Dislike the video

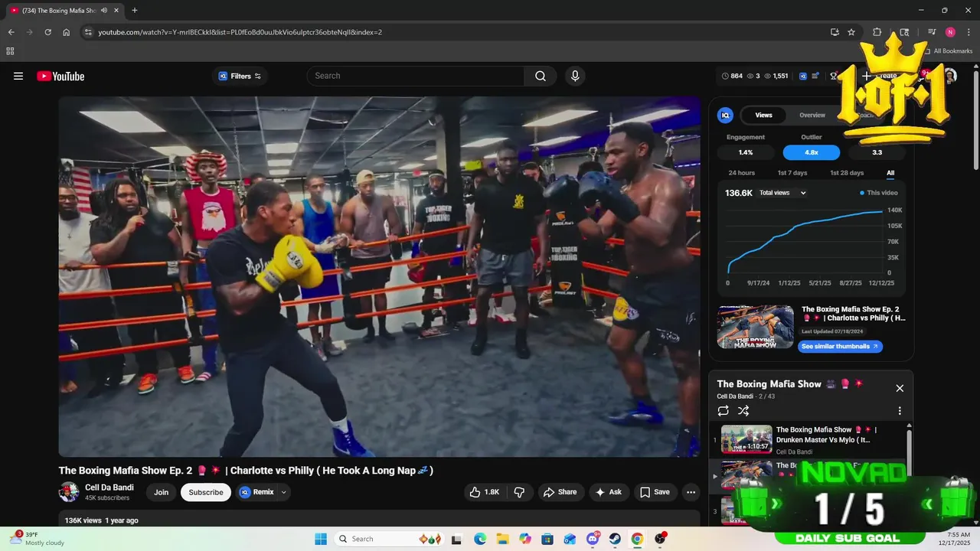click(519, 492)
